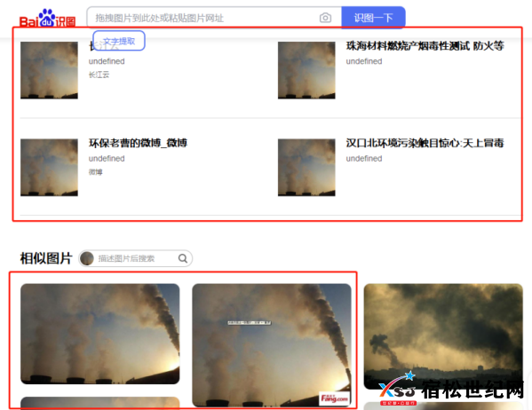Open the 珠海材料燃烧产烟毒性测试 result link
The image size is (532, 410).
pyautogui.click(x=425, y=46)
